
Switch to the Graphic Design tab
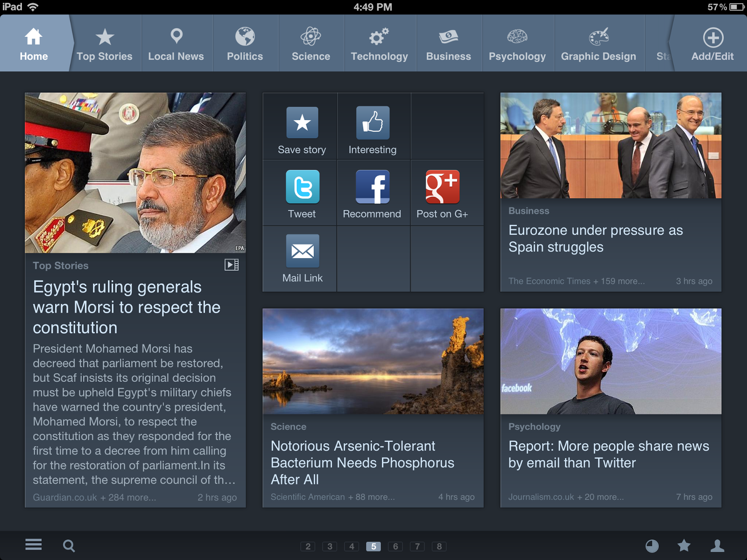tap(599, 43)
